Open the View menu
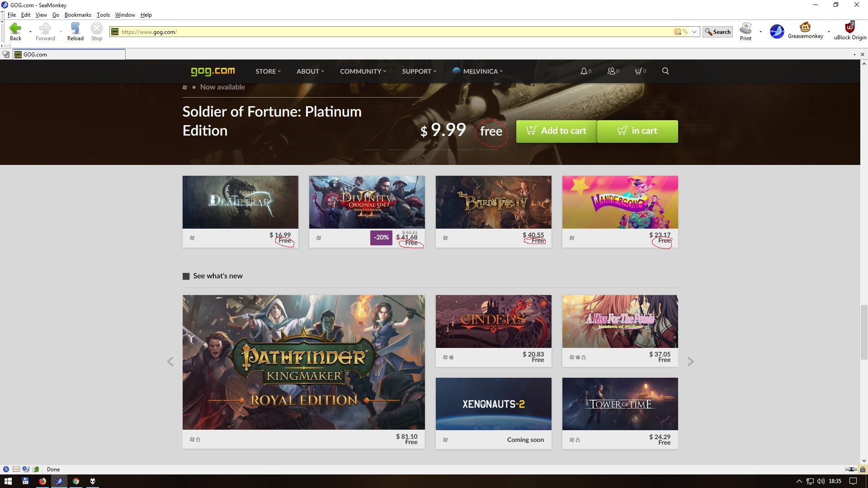This screenshot has height=488, width=868. (41, 14)
